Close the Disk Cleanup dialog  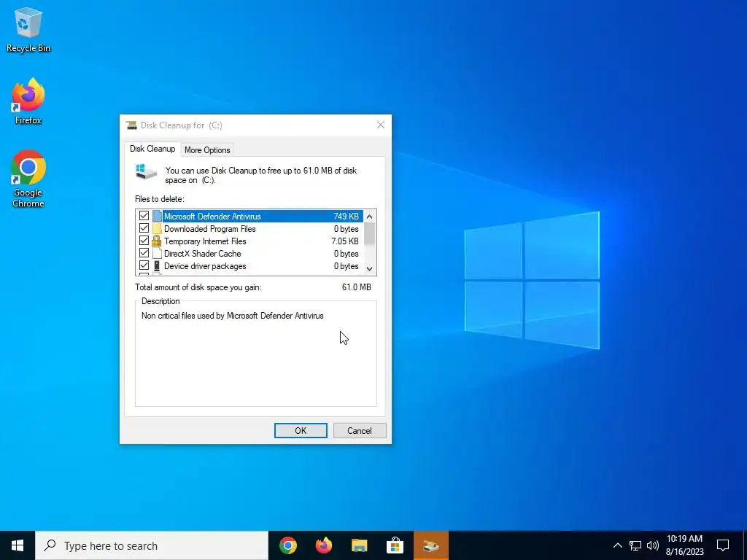(x=381, y=125)
